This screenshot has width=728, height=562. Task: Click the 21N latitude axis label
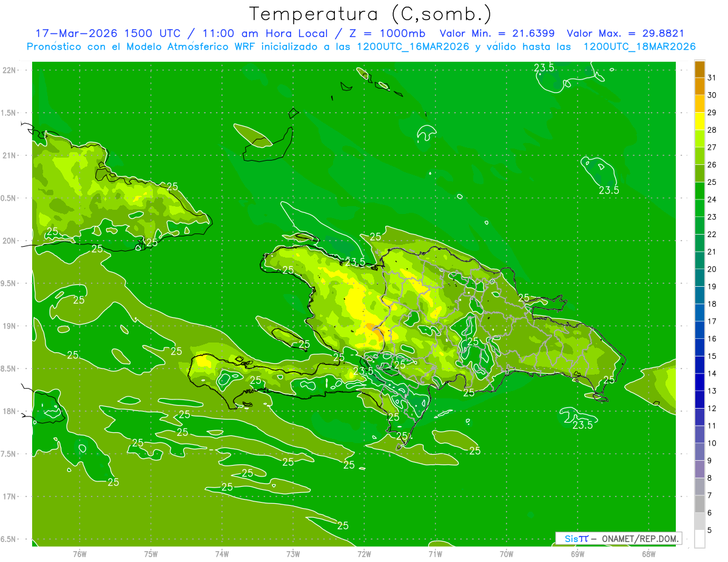(x=10, y=155)
